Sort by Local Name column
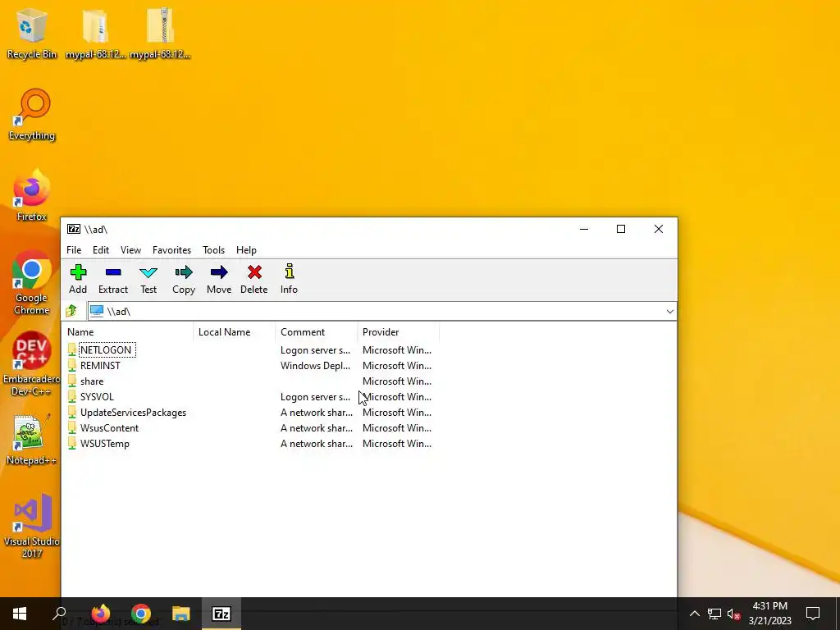 click(x=234, y=332)
